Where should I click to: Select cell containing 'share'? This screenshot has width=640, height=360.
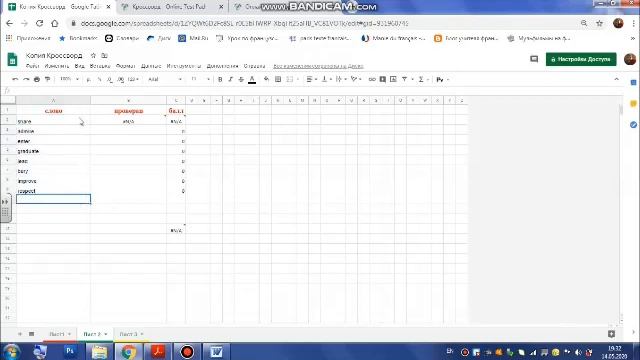coord(53,121)
